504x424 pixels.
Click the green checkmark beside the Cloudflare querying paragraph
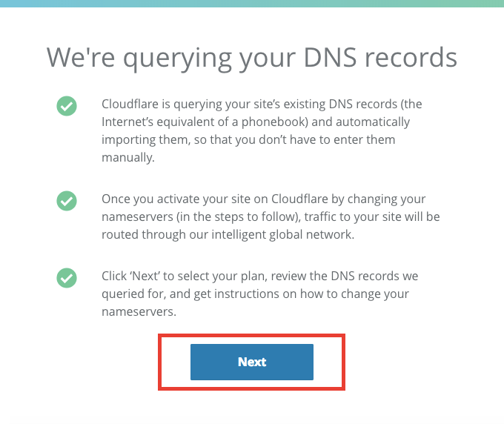[67, 106]
